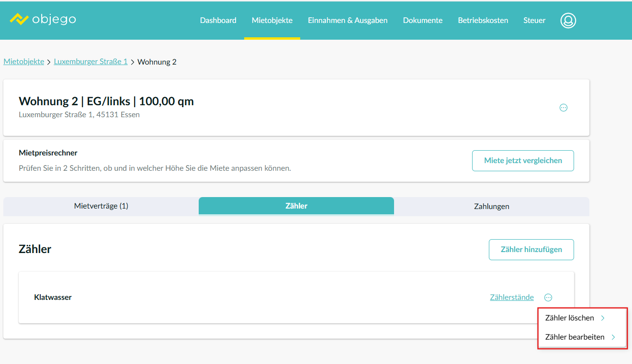
Task: Click the Miete jetzt vergleichen button
Action: [523, 161]
